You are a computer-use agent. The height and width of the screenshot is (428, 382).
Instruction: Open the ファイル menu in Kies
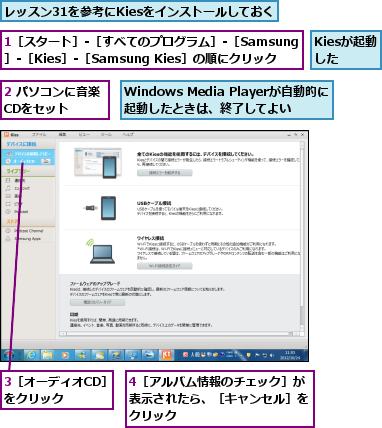click(x=39, y=135)
